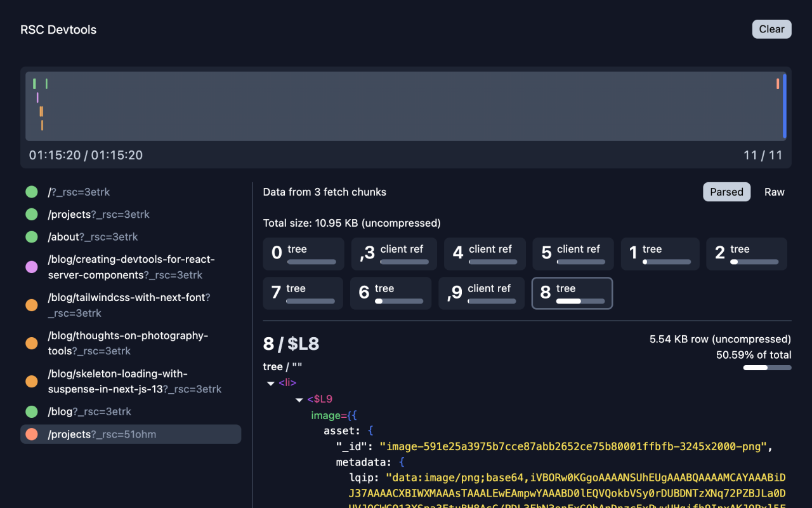
Task: Click the salmon marker at the timeline's right end
Action: (x=777, y=83)
